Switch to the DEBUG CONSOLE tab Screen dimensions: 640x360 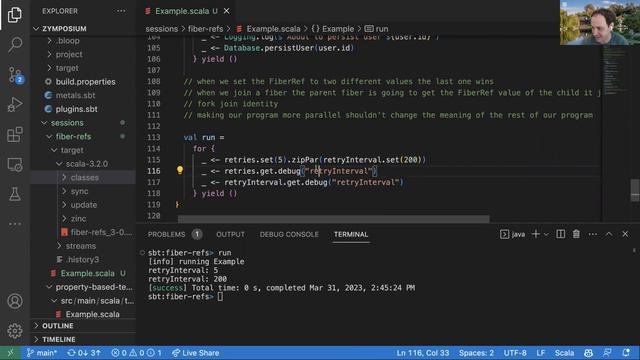[289, 234]
